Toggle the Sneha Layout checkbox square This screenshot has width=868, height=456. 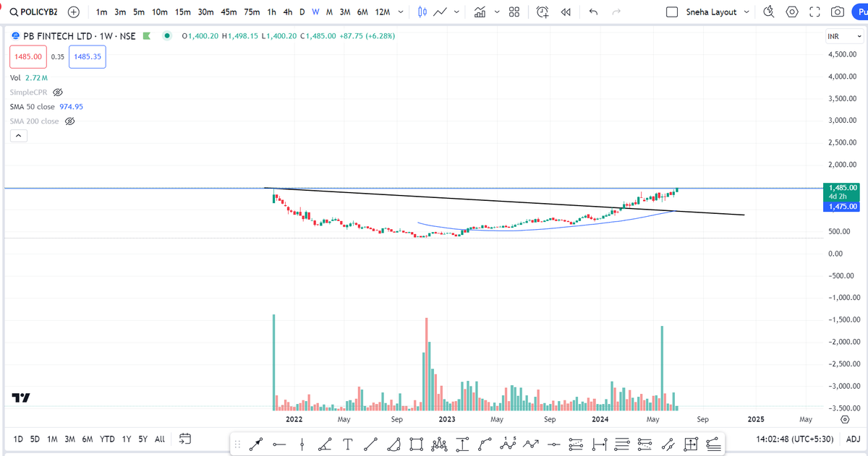click(672, 12)
